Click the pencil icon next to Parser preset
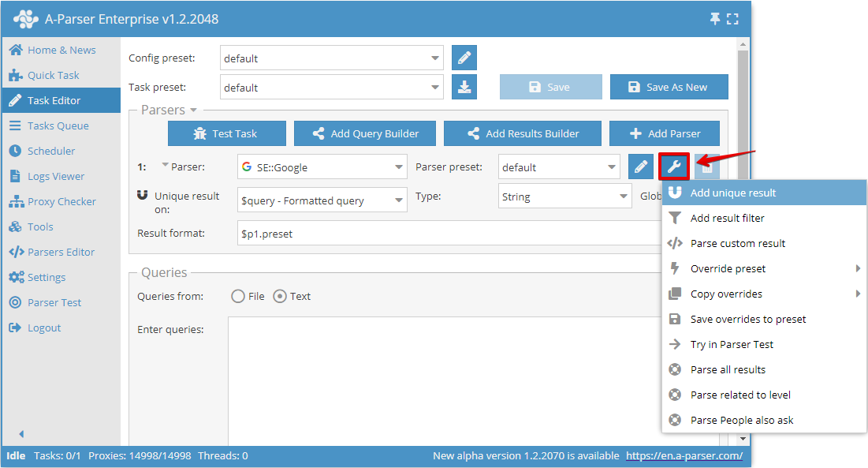The height and width of the screenshot is (468, 868). pos(640,167)
